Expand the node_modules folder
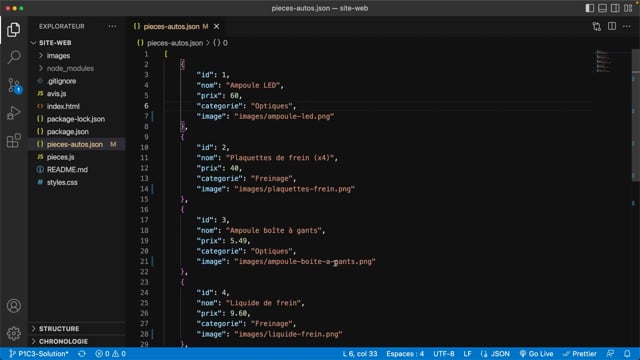This screenshot has height=360, width=640. point(77,68)
